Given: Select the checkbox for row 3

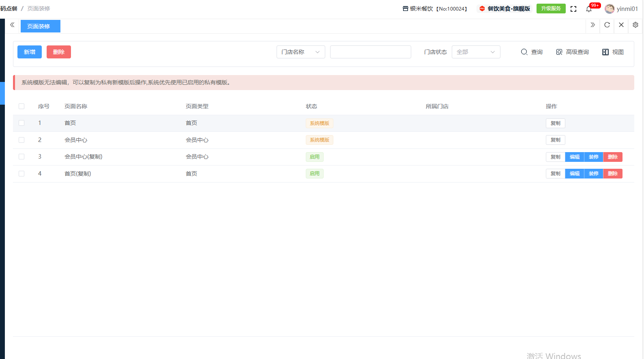Looking at the screenshot, I should 21,157.
